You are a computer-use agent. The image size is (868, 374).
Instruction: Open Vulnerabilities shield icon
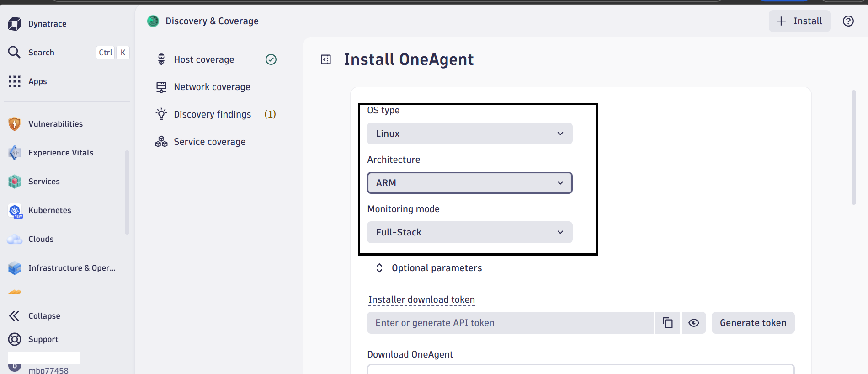point(15,124)
